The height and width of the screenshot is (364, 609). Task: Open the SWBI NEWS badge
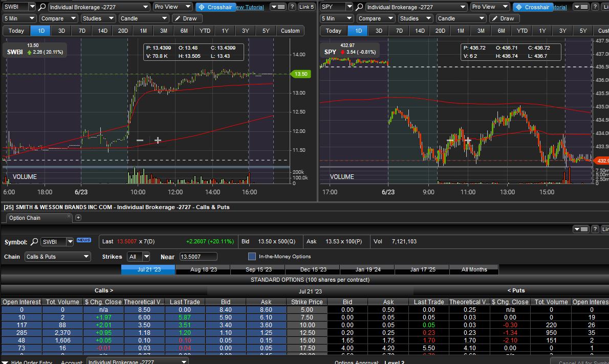[84, 240]
